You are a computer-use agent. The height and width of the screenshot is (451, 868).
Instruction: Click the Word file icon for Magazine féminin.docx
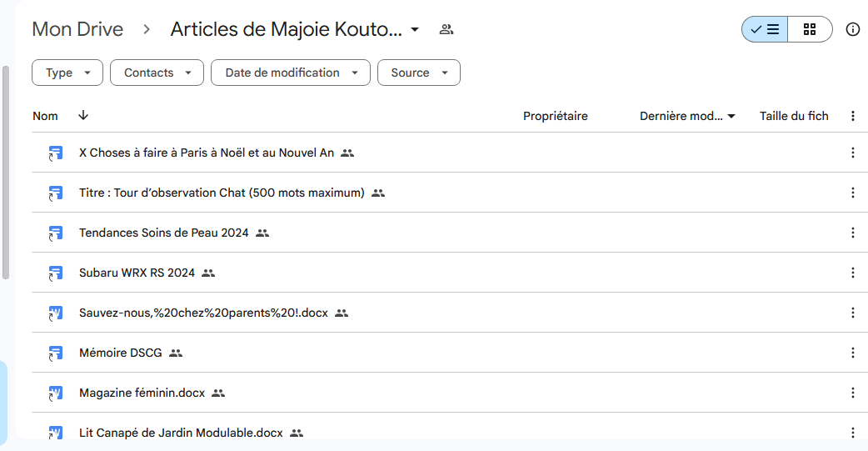56,393
